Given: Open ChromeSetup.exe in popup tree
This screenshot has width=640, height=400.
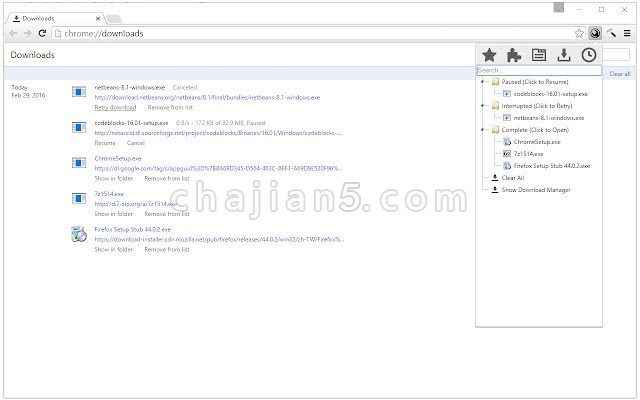Looking at the screenshot, I should tap(537, 142).
